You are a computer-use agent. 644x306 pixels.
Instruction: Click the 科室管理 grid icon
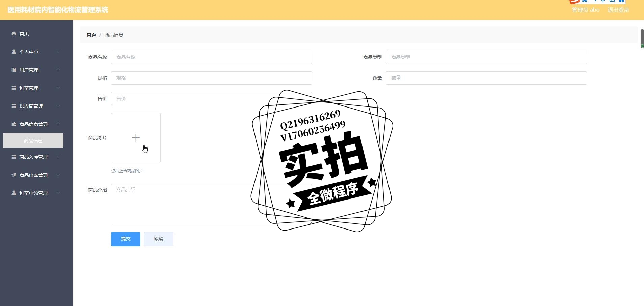(14, 88)
